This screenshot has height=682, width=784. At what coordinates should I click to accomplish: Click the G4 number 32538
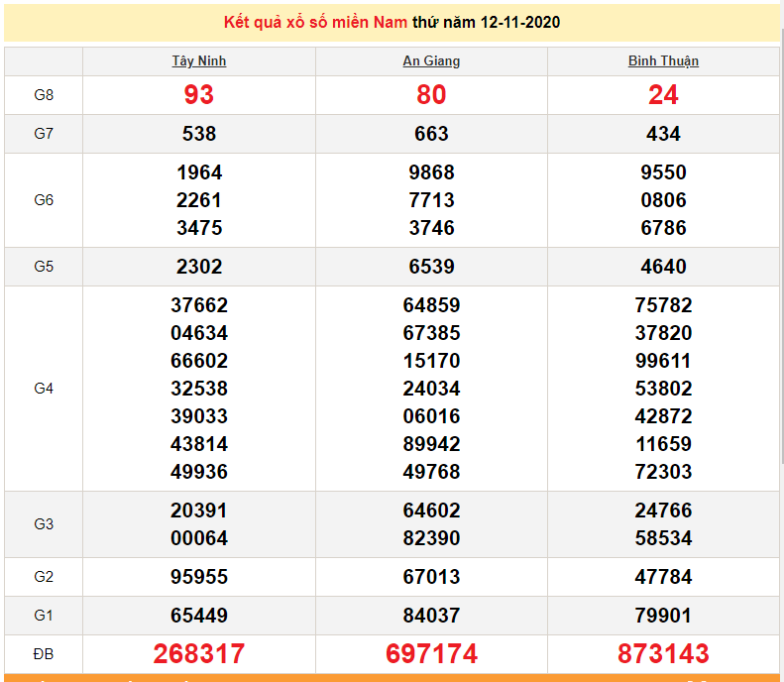(x=199, y=389)
